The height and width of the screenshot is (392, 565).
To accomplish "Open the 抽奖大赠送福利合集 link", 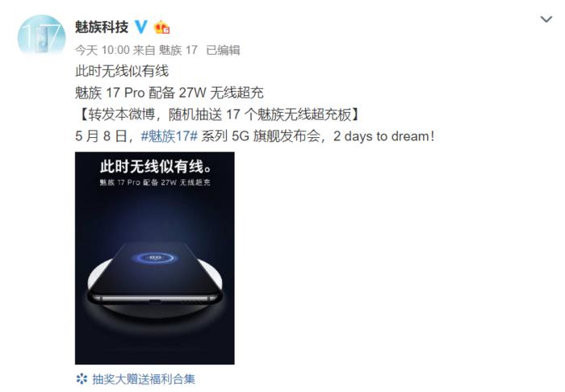I will (x=144, y=379).
